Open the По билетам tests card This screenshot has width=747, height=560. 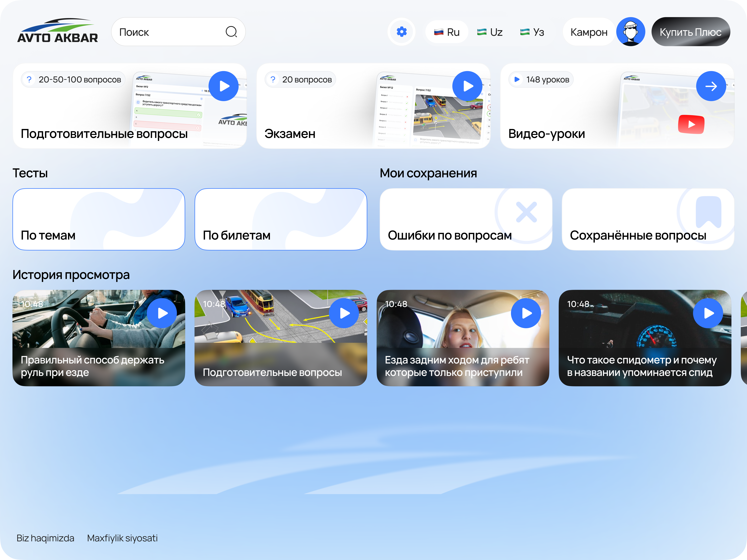click(281, 219)
